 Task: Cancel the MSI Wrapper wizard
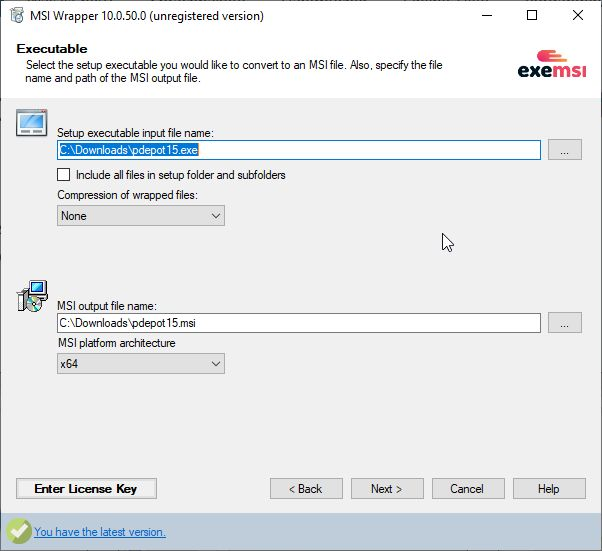[468, 488]
